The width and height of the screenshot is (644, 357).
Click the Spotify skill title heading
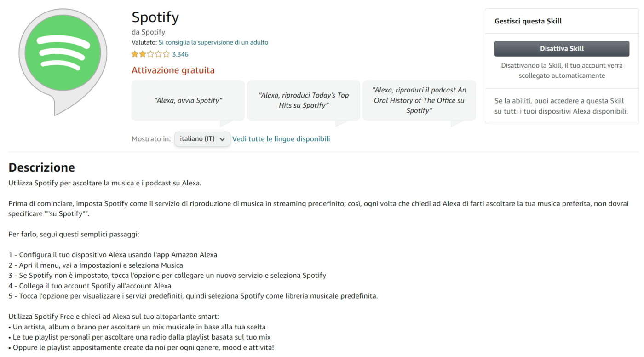click(155, 17)
